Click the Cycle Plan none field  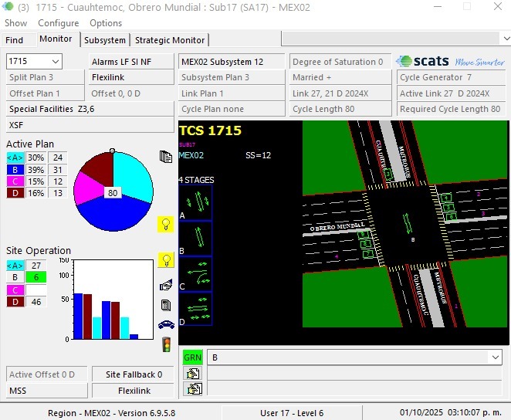[x=232, y=109]
